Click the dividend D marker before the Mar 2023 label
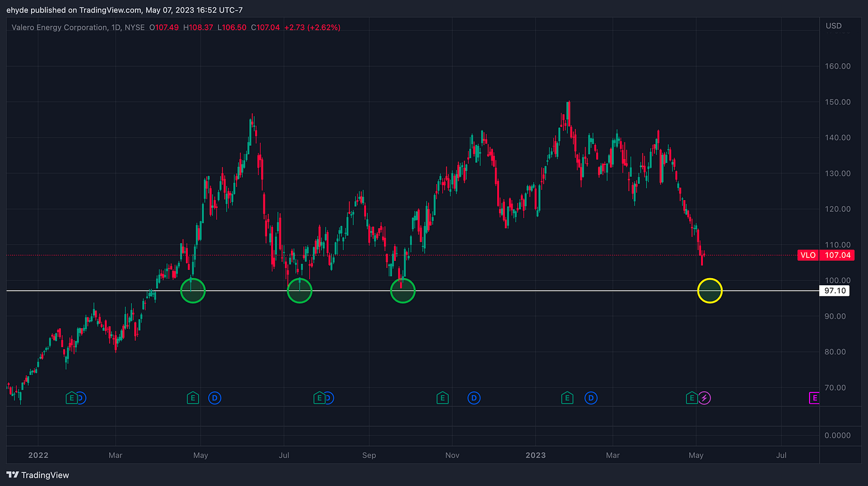This screenshot has width=868, height=486. pyautogui.click(x=591, y=398)
